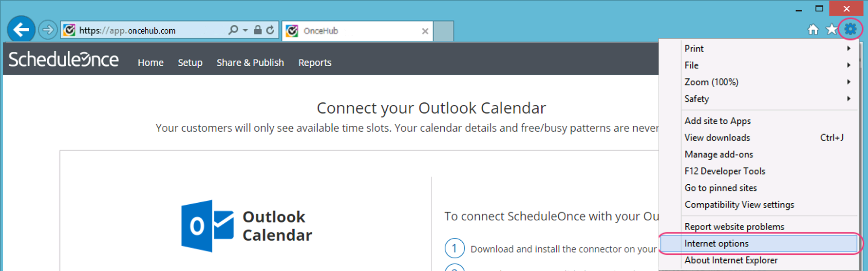This screenshot has width=868, height=271.
Task: Click the refresh icon in address bar
Action: pyautogui.click(x=270, y=30)
